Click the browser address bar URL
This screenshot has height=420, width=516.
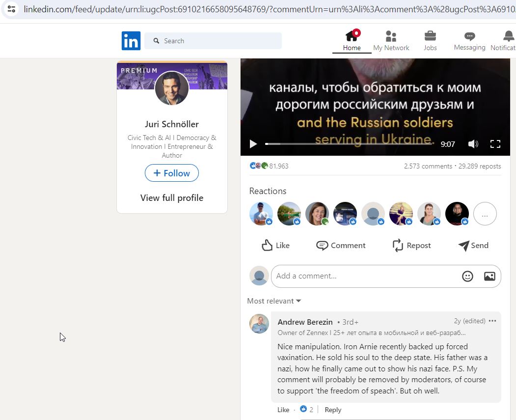pyautogui.click(x=269, y=9)
